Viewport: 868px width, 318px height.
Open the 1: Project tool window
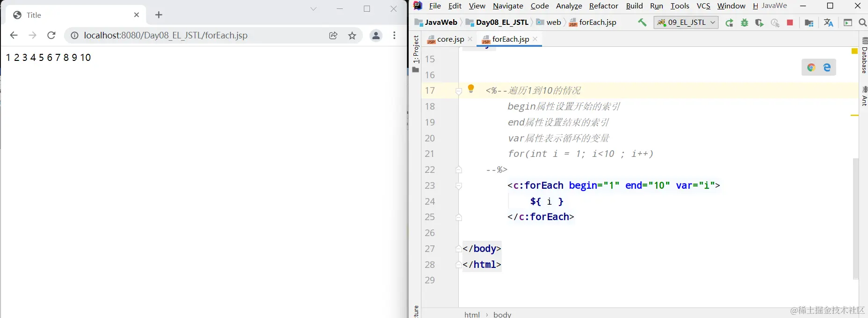(416, 54)
